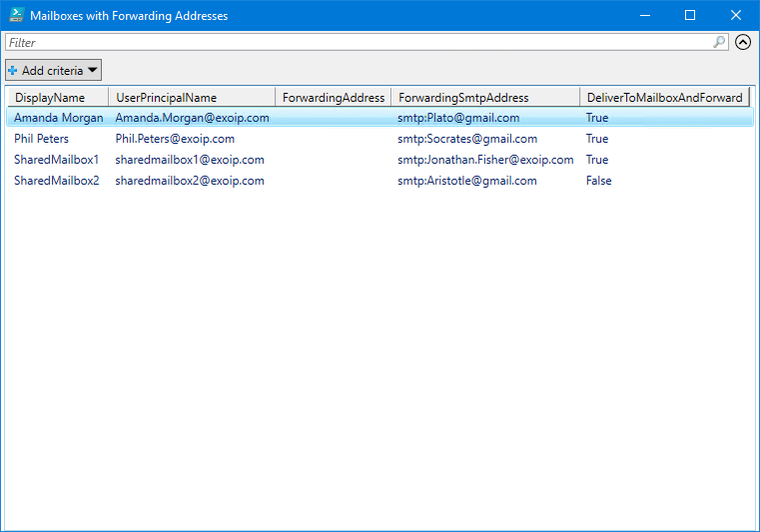Click the blue plus icon beside Add criteria
Screen dimensions: 760x532
coord(13,70)
